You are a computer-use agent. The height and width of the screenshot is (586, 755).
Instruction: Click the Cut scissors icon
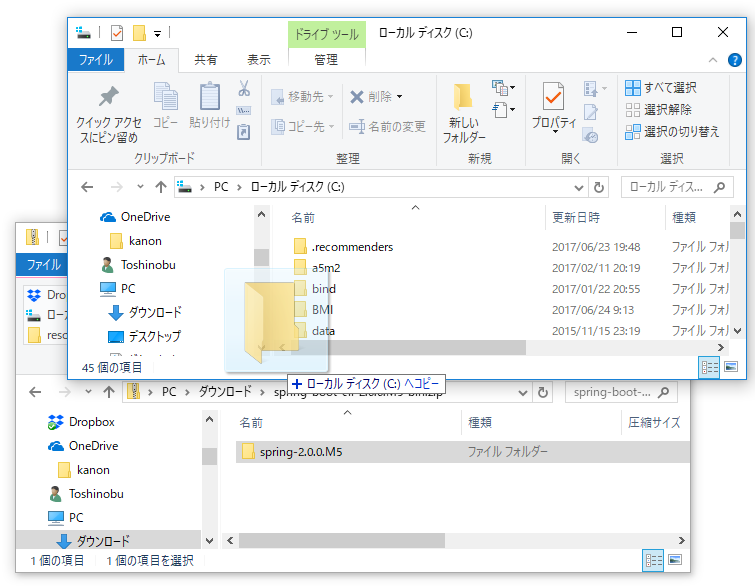pos(244,89)
